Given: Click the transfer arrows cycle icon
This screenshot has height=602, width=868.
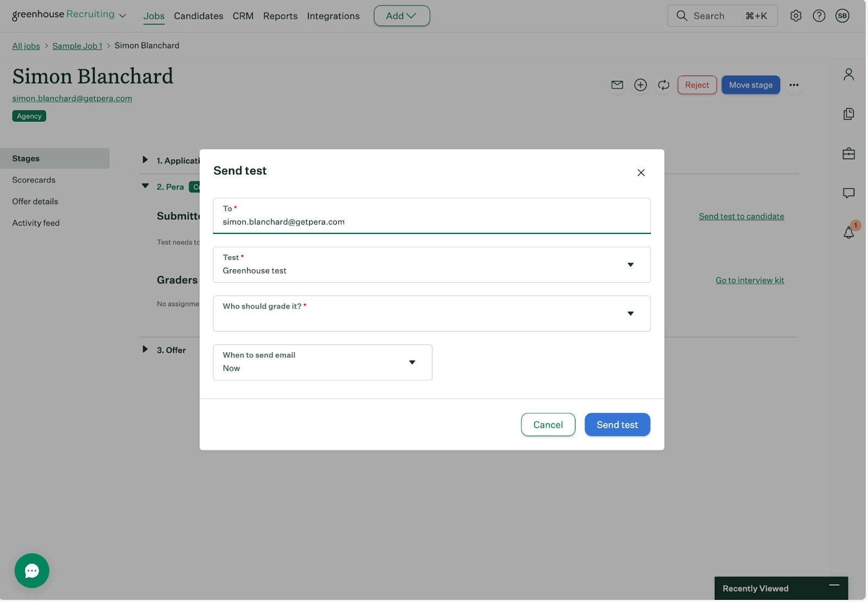Looking at the screenshot, I should click(663, 85).
